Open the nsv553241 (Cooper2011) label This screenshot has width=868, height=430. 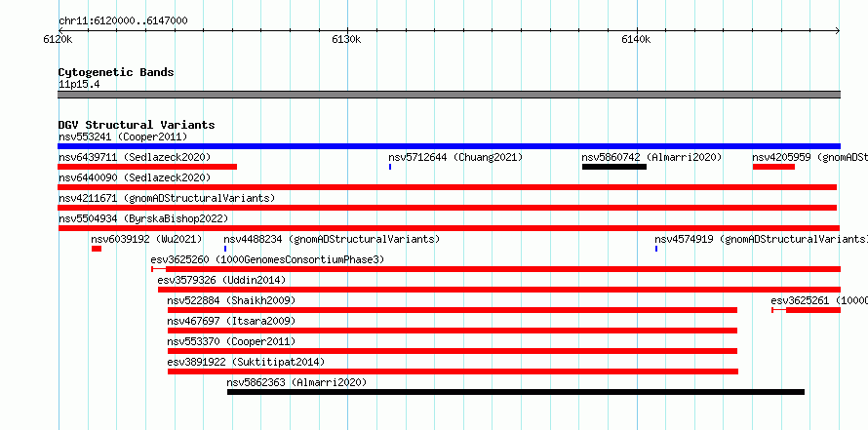[x=123, y=137]
